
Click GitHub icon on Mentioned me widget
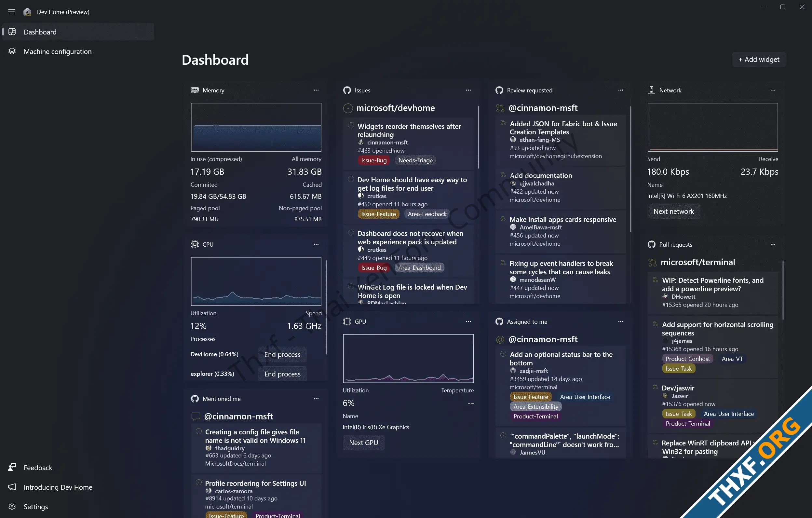(x=195, y=399)
